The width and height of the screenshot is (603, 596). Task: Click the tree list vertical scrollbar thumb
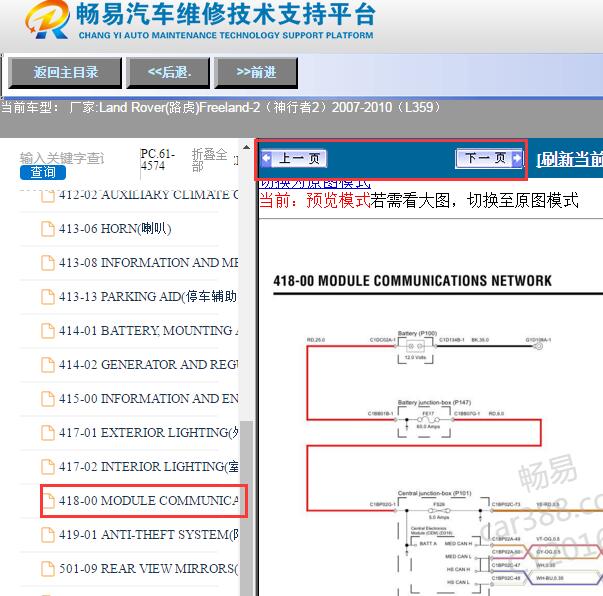point(246,508)
